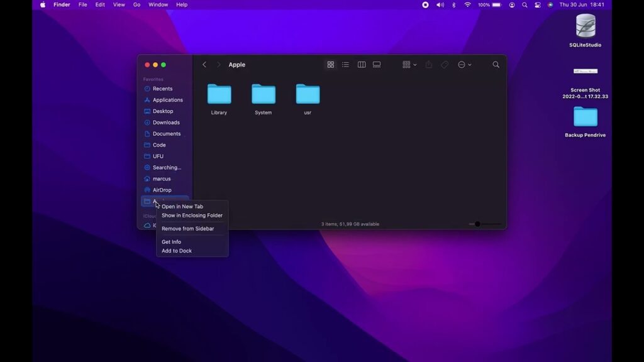644x362 pixels.
Task: Click the Tags toolbar icon
Action: coord(445,65)
